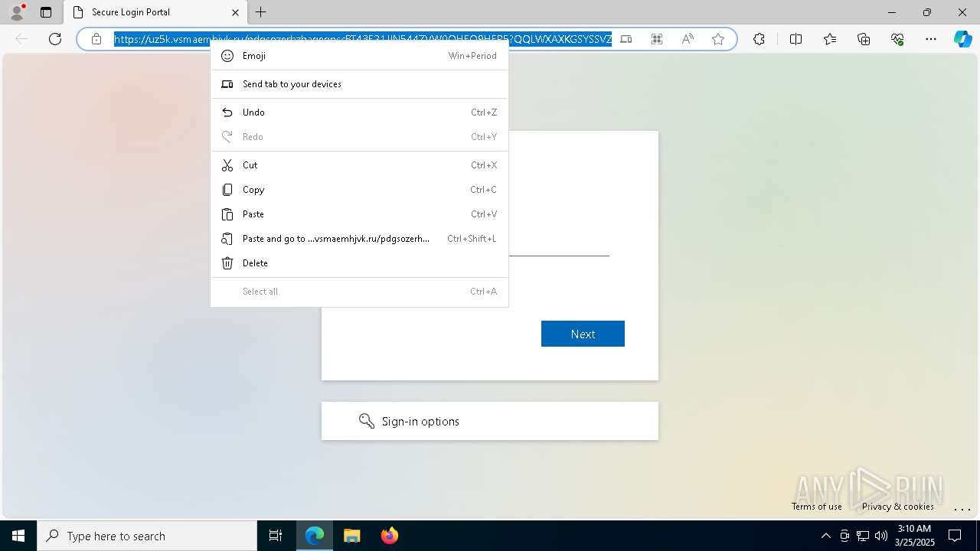
Task: Open the QR code / apps icon in address bar
Action: (657, 39)
